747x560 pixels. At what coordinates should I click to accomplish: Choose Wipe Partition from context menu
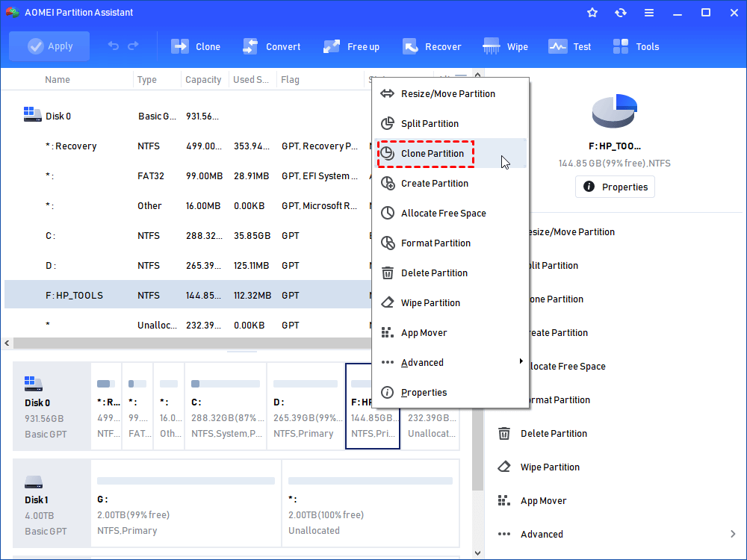pos(450,303)
